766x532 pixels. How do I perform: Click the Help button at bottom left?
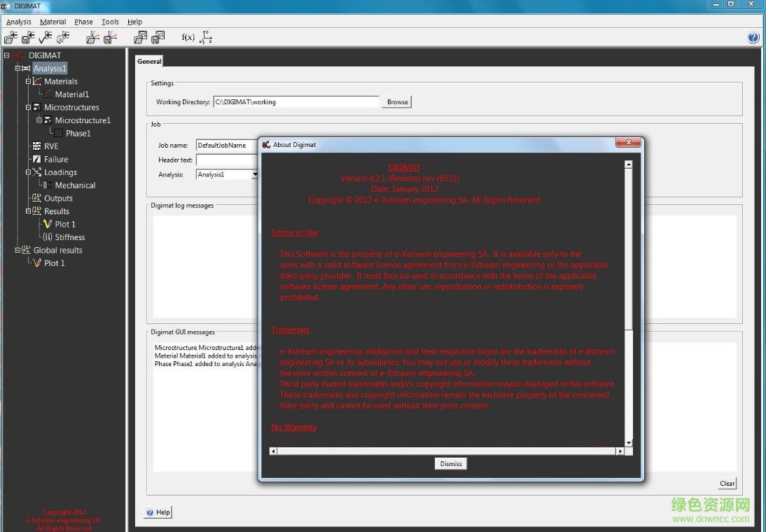158,512
